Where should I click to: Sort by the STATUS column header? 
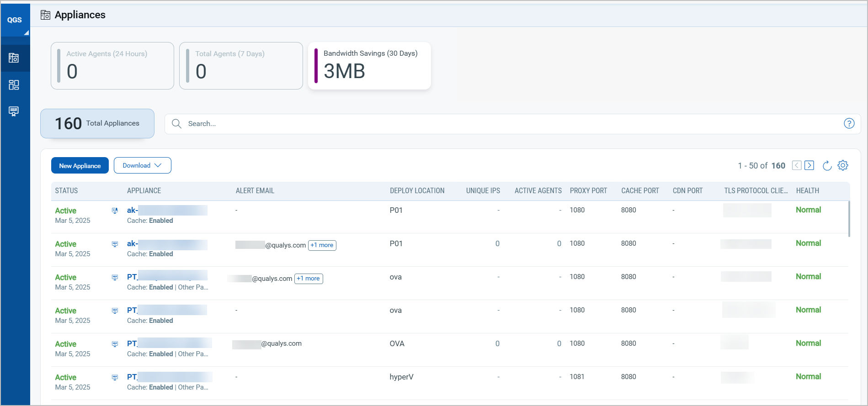tap(66, 191)
